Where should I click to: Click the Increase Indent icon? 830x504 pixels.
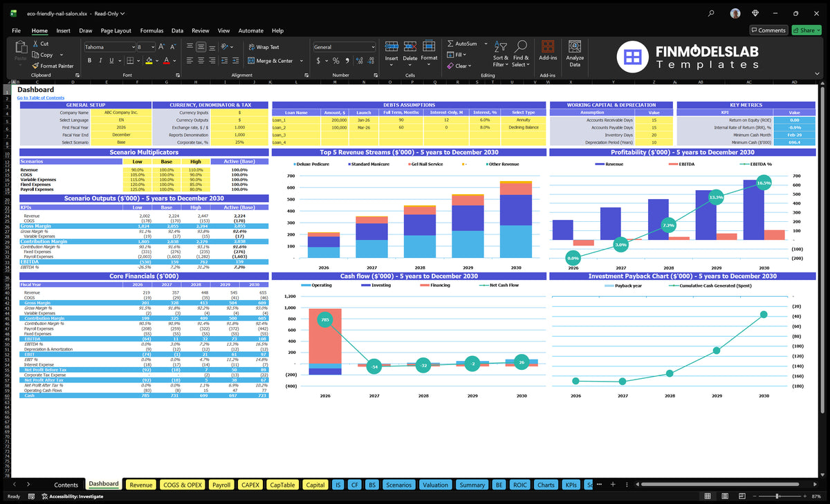(234, 61)
